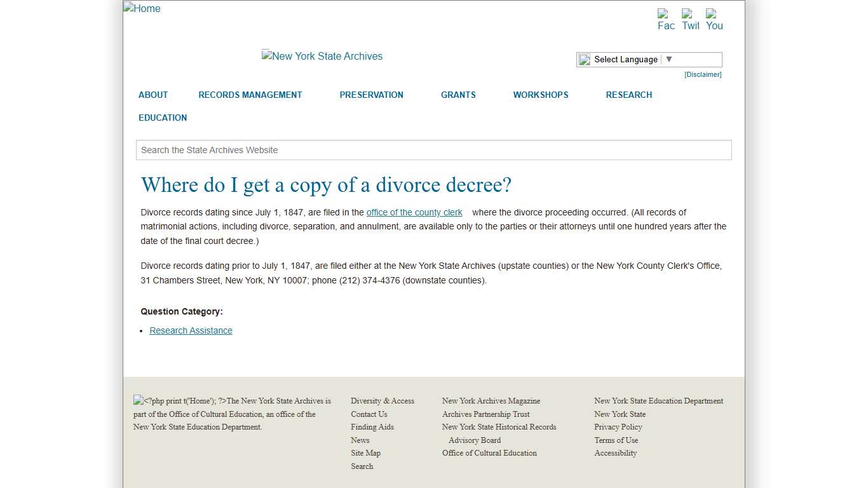Screen dimensions: 868x488
Task: Click the Disclaimer link
Action: [702, 74]
